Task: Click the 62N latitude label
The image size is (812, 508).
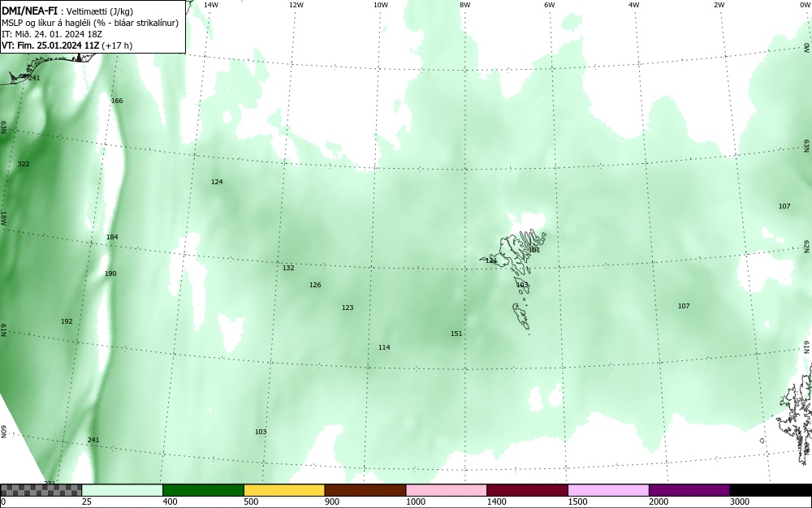Action: click(x=807, y=246)
